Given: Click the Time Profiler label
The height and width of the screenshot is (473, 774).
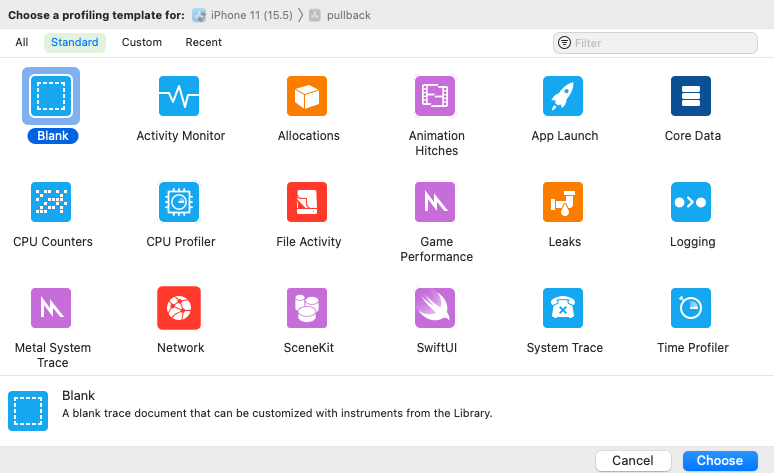Looking at the screenshot, I should pos(693,348).
